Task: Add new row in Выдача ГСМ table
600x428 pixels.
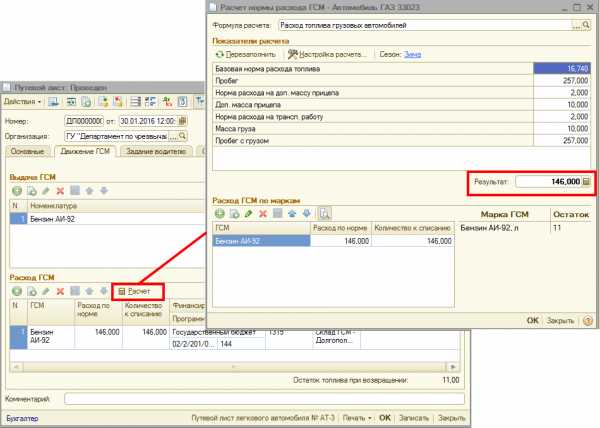Action: 17,190
